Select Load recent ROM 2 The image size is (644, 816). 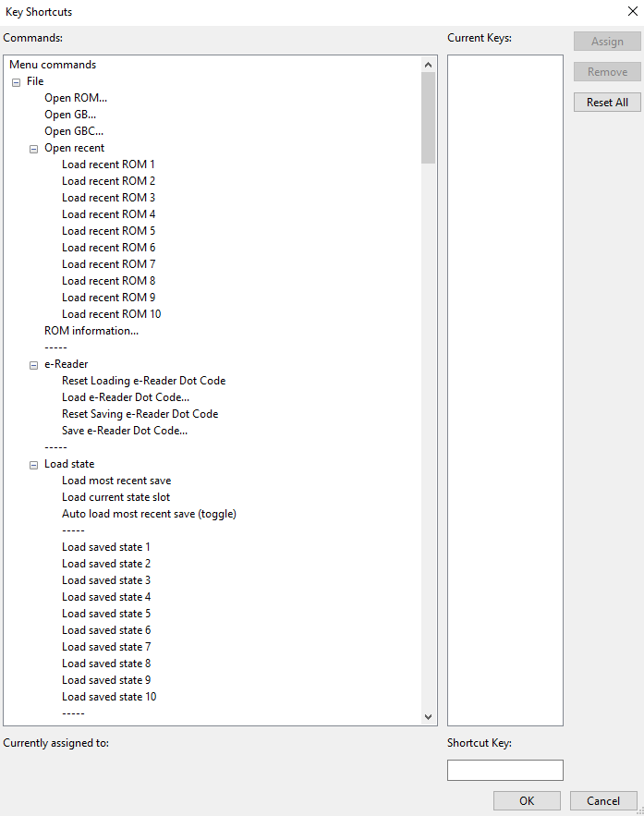pos(108,181)
